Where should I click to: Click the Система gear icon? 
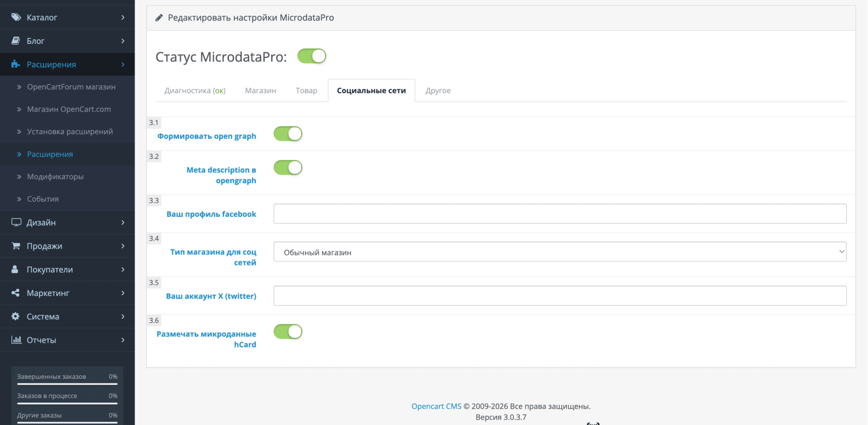[16, 317]
